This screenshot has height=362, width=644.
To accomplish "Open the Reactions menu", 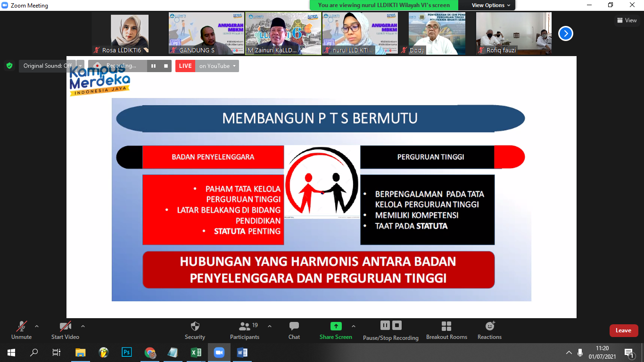I will point(489,330).
